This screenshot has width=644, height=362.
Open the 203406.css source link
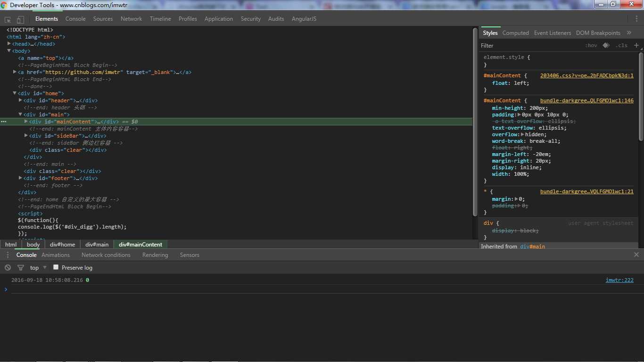click(x=586, y=75)
